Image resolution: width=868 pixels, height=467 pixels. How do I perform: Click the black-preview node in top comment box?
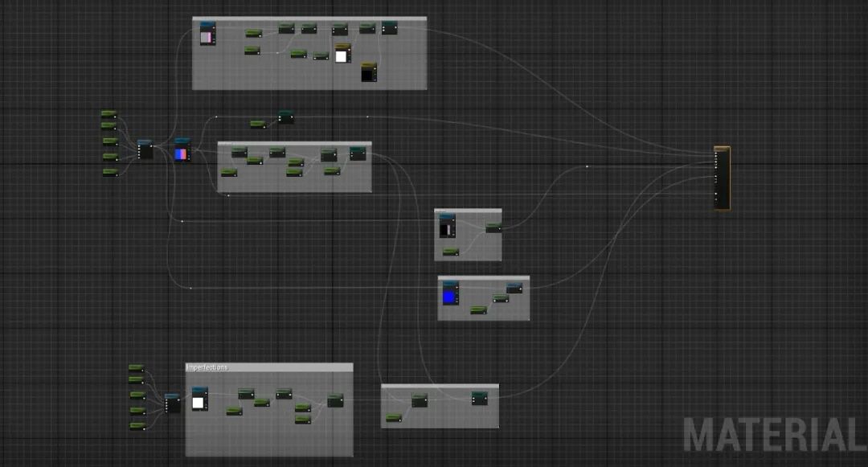[x=369, y=72]
